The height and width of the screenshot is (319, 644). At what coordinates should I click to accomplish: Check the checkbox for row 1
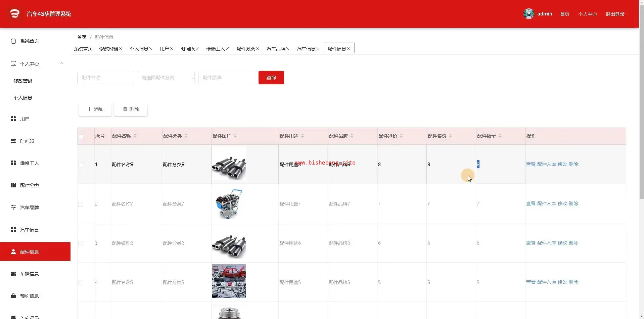[x=81, y=165]
